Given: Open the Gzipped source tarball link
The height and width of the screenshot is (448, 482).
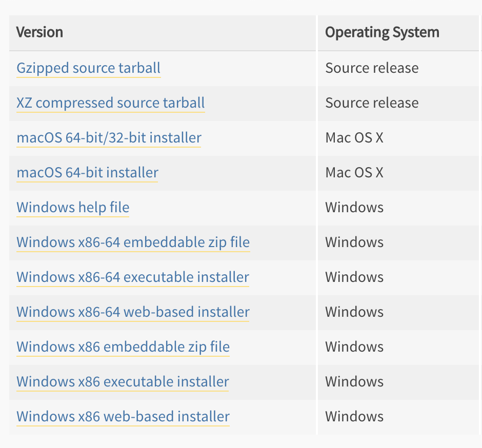Looking at the screenshot, I should click(x=88, y=68).
